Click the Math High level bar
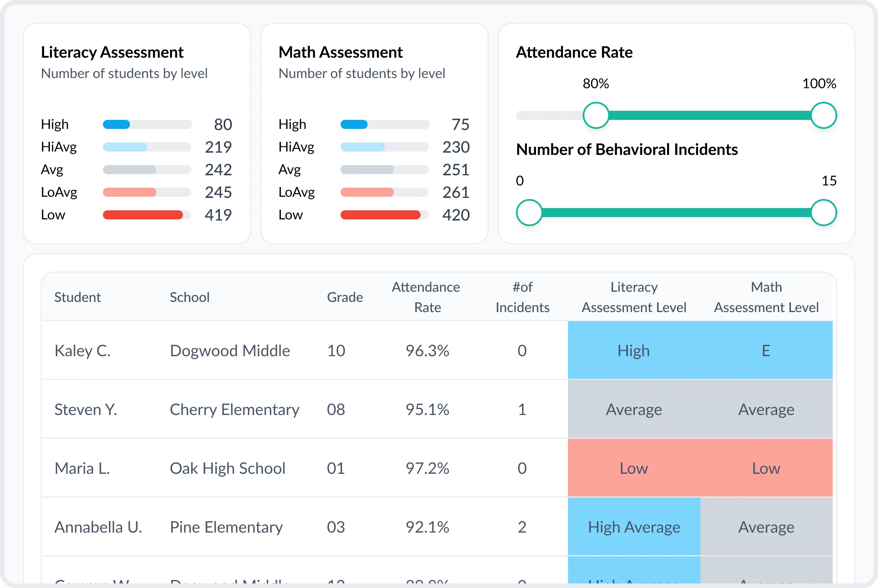 coord(385,124)
